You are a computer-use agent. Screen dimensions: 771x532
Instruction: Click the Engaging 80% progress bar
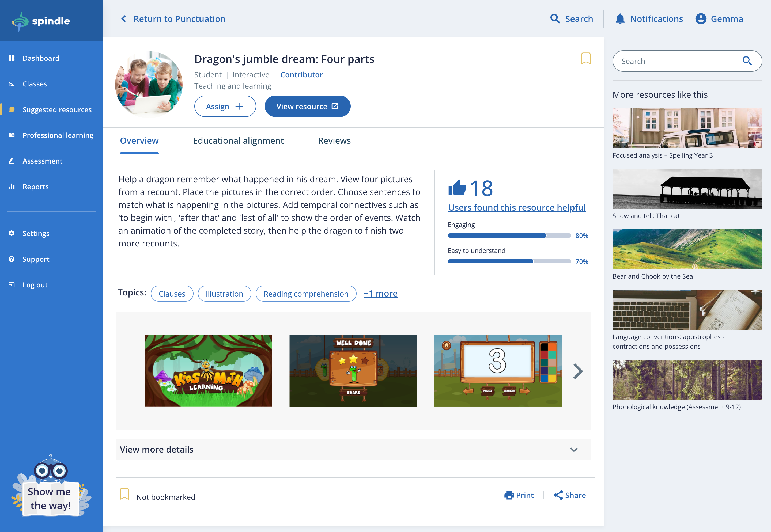(x=509, y=236)
